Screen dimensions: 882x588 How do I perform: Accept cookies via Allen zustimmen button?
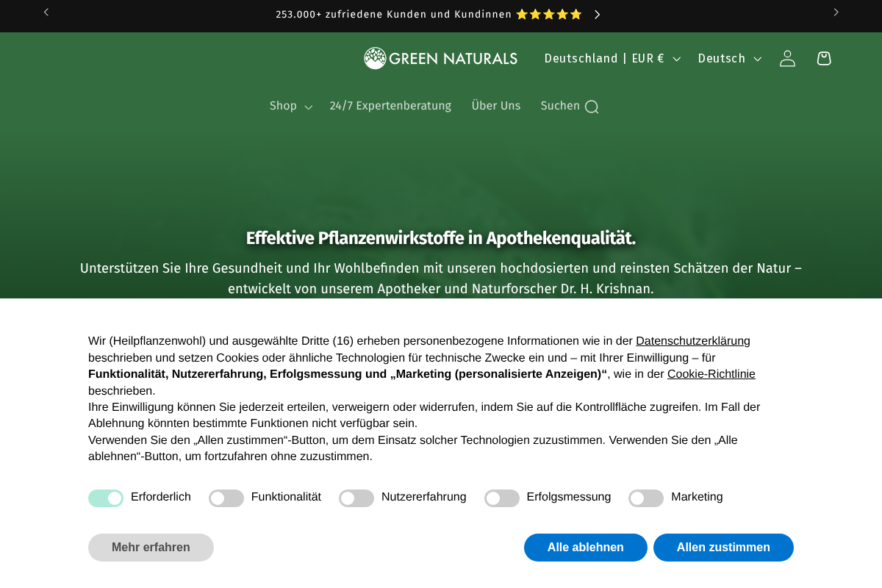(x=723, y=547)
